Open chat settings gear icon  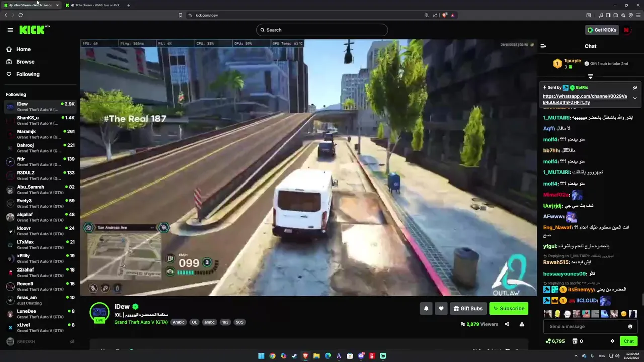pyautogui.click(x=612, y=341)
